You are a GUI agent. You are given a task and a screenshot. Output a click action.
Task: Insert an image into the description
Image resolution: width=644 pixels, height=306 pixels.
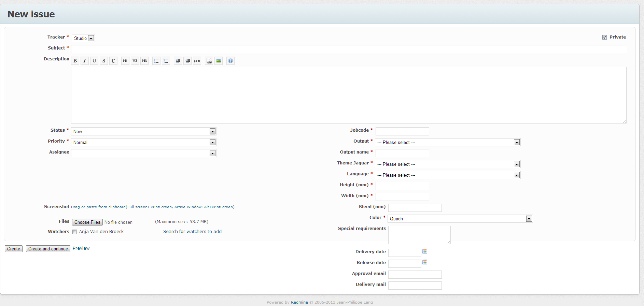[219, 61]
